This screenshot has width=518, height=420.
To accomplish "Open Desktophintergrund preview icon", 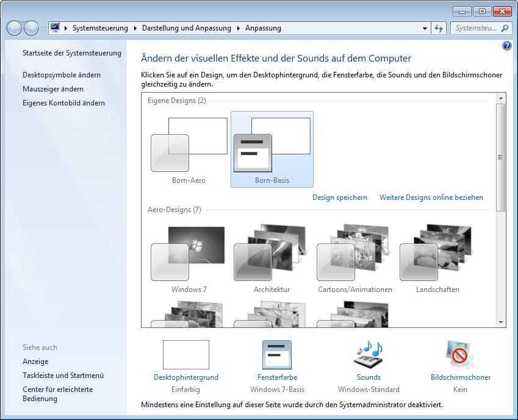I will pyautogui.click(x=186, y=355).
